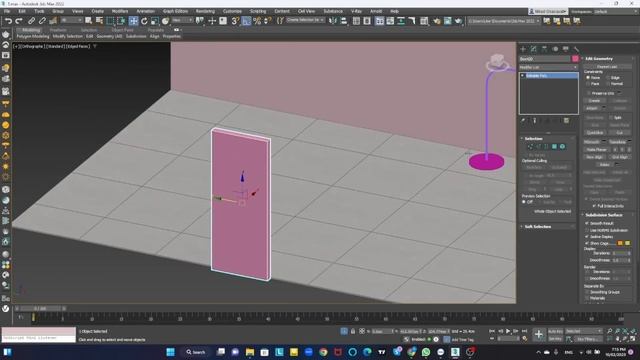Click the Render Production teapot icon
Viewport: 640px width, 360px height.
click(x=458, y=21)
